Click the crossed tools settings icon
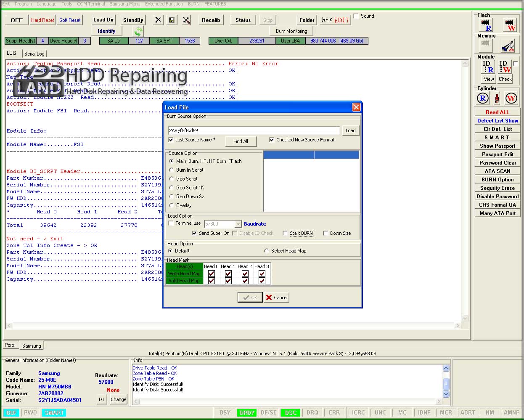 (x=186, y=20)
